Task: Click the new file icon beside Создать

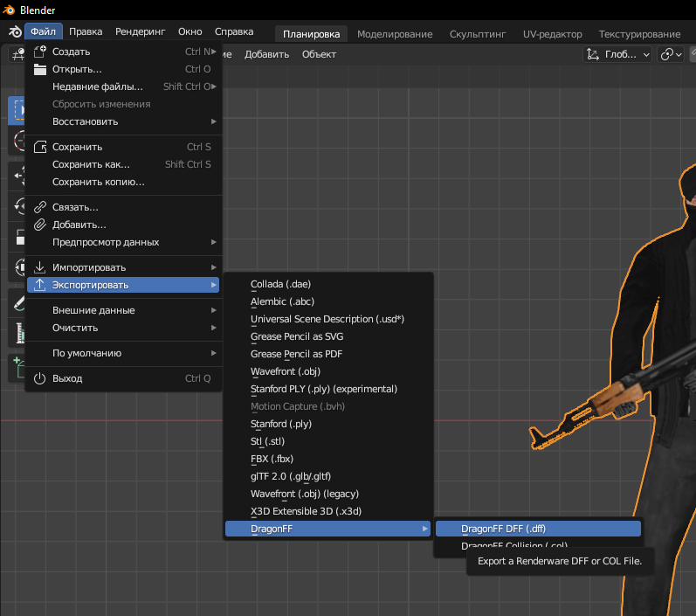Action: [x=39, y=52]
